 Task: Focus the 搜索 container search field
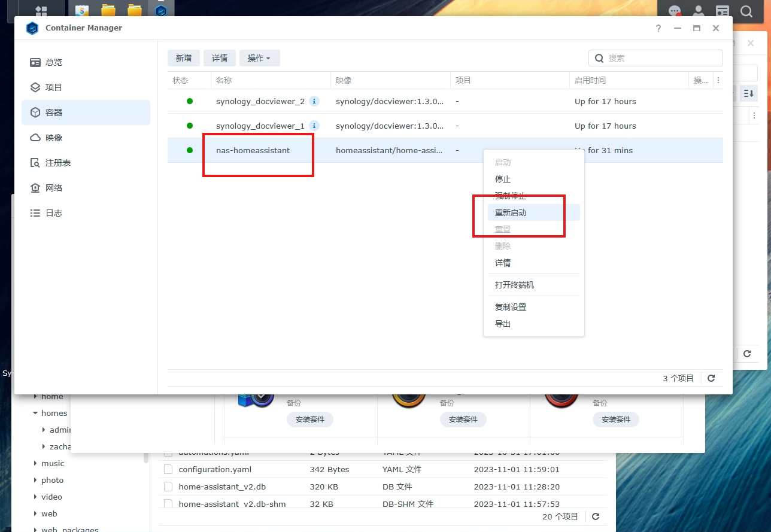[x=655, y=58]
